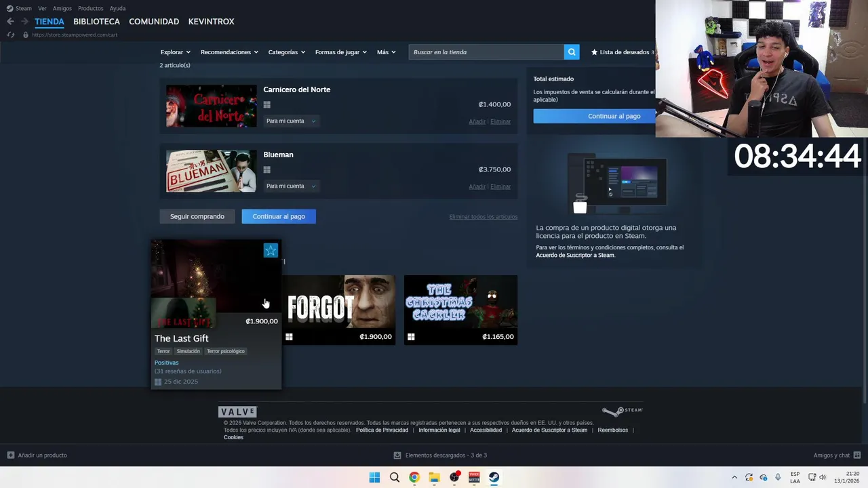Click Añadir un producto

pyautogui.click(x=37, y=455)
